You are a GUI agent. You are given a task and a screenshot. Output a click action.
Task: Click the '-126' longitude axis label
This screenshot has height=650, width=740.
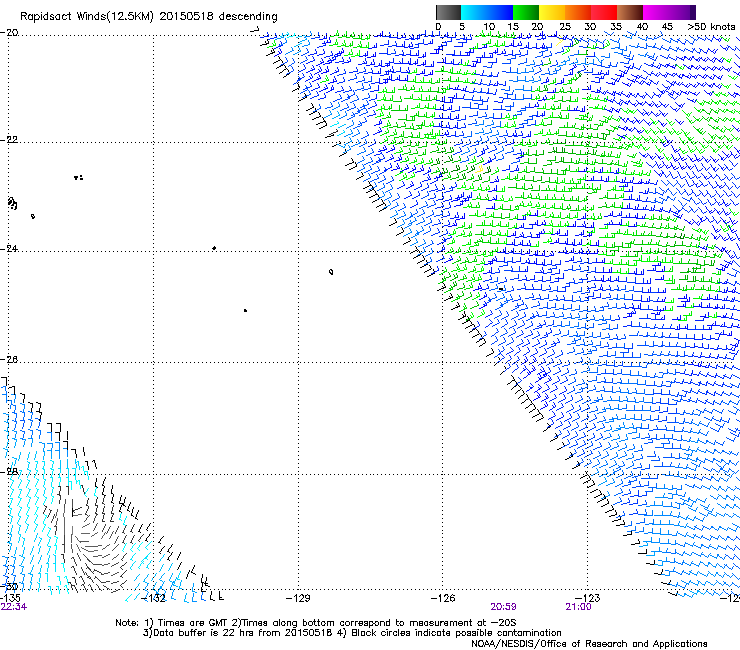click(x=443, y=598)
